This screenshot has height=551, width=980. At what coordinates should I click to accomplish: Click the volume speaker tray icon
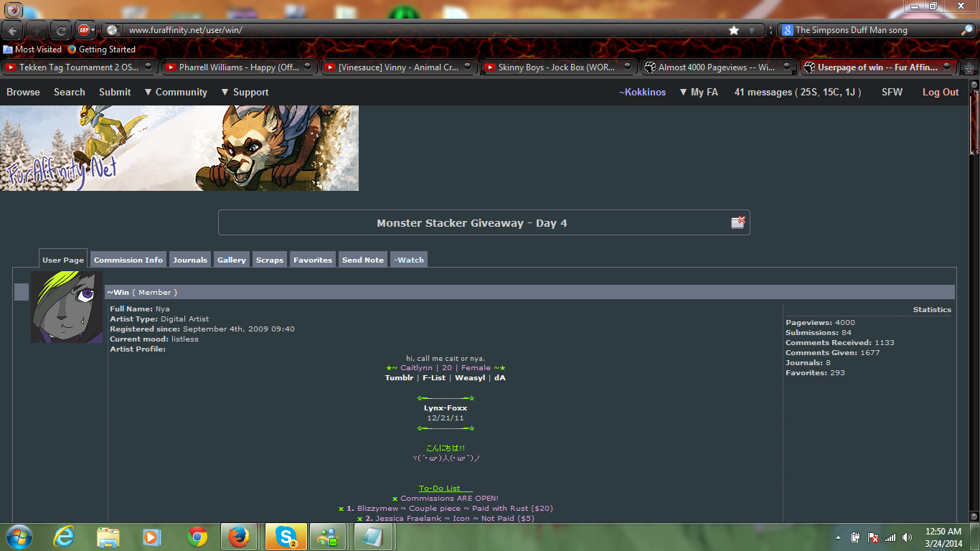click(908, 537)
